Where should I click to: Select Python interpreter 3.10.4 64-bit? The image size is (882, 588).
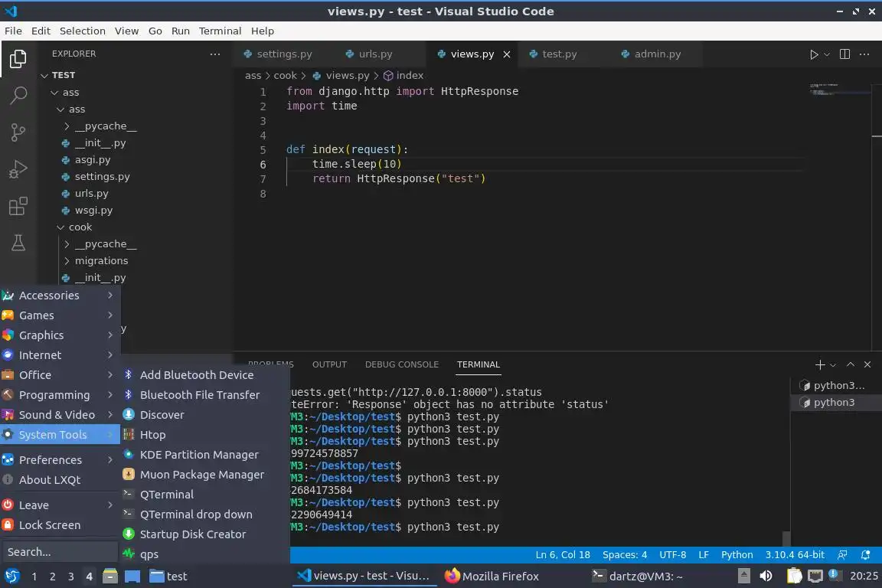794,555
